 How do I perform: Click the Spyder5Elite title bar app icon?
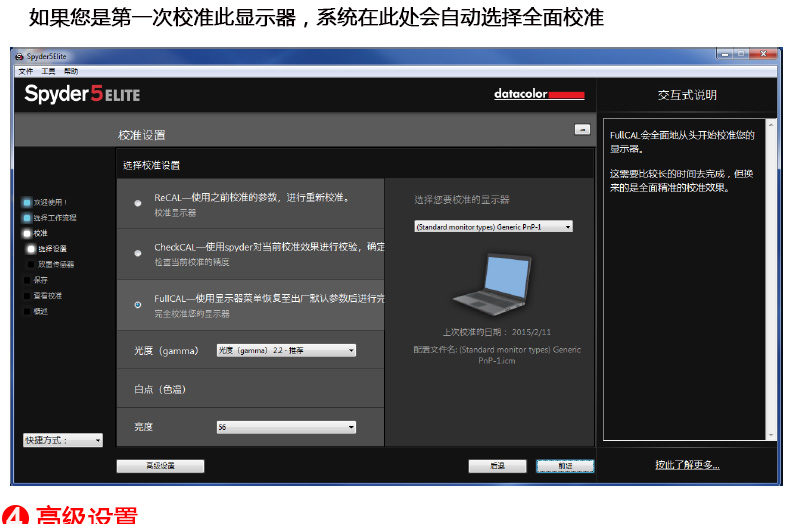coord(20,56)
